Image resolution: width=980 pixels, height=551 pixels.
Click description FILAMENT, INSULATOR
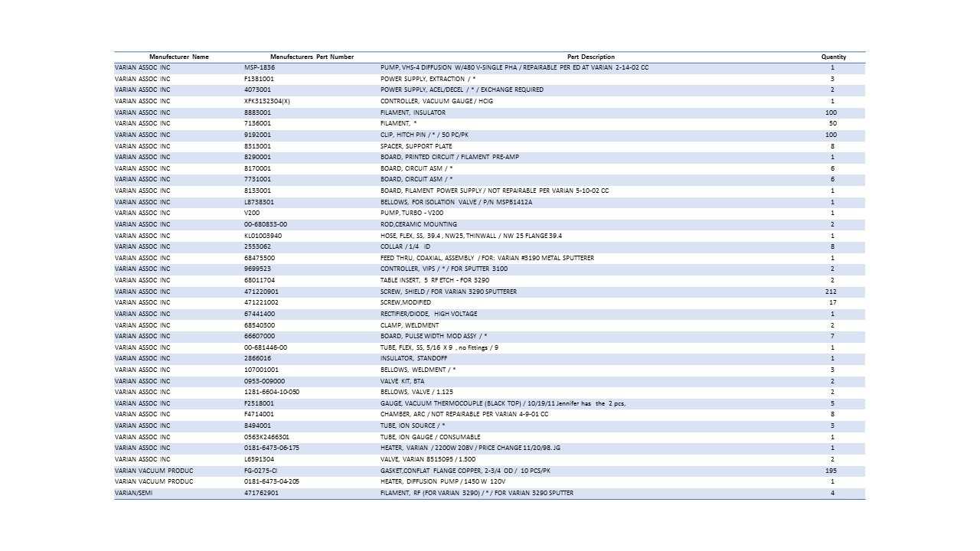point(413,112)
